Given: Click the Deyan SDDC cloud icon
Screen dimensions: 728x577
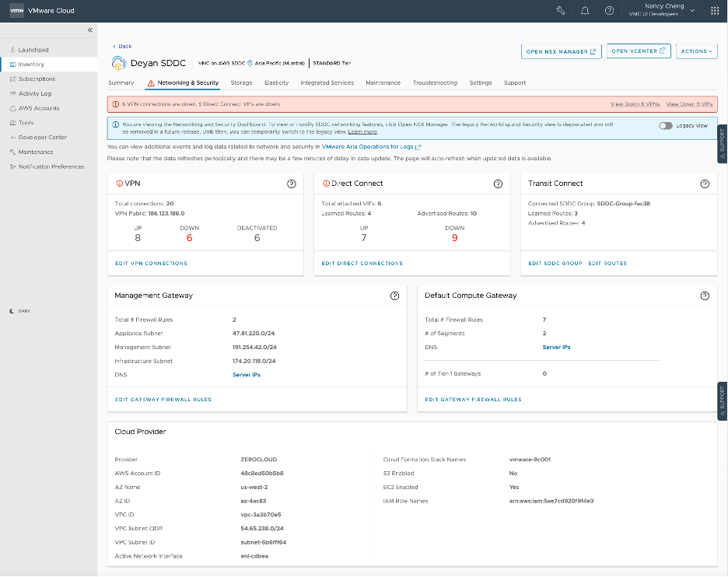Looking at the screenshot, I should click(119, 63).
